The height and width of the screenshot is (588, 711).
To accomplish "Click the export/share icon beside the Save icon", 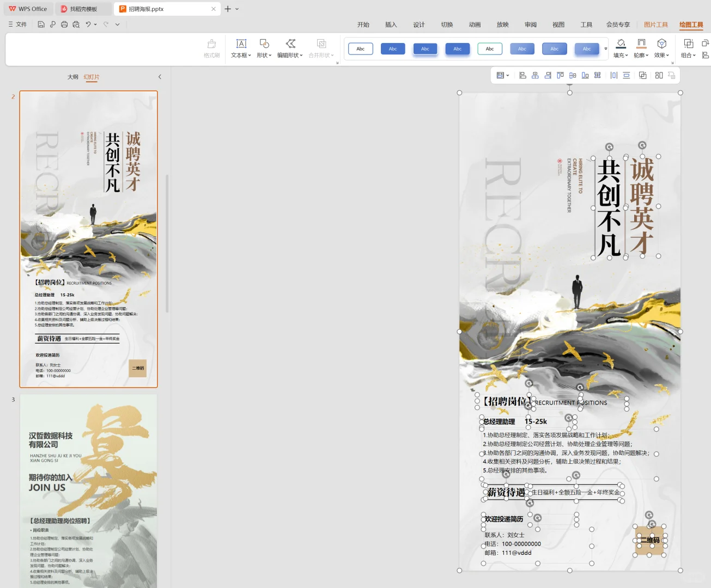I will 52,24.
